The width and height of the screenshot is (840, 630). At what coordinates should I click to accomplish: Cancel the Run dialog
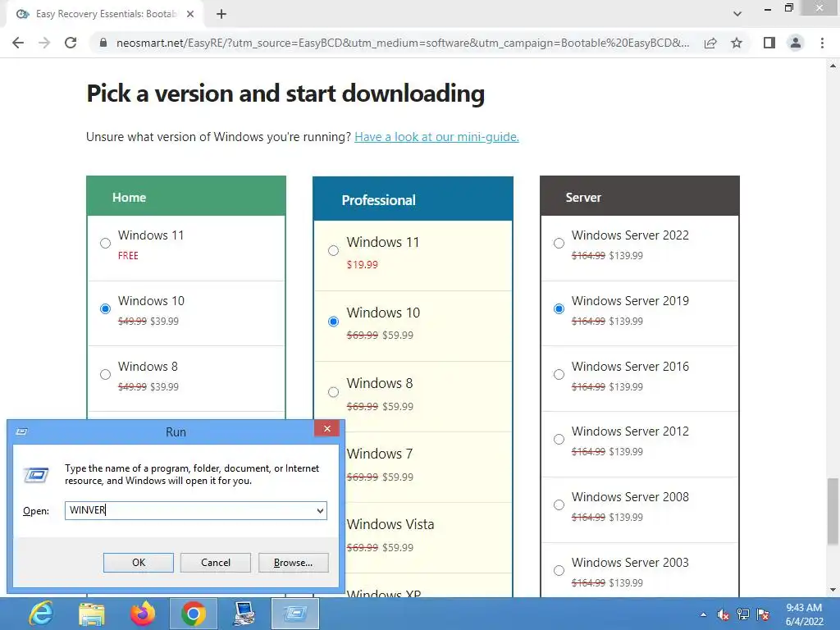[x=216, y=563]
